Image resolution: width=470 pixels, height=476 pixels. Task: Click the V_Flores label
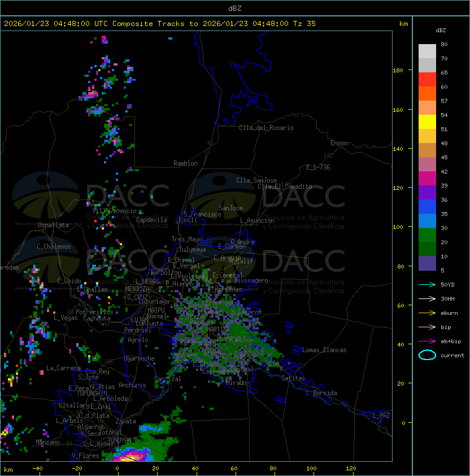coord(85,456)
